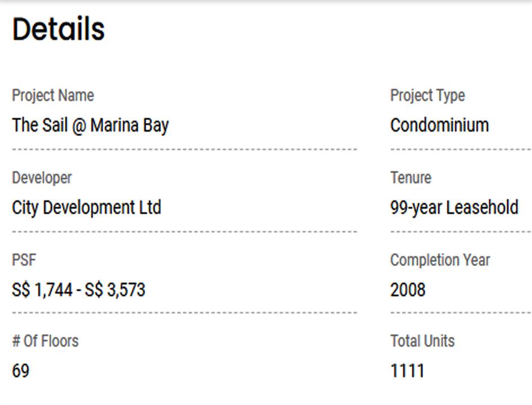Viewport: 532px width, 405px height.
Task: Select the Developer label
Action: click(42, 178)
